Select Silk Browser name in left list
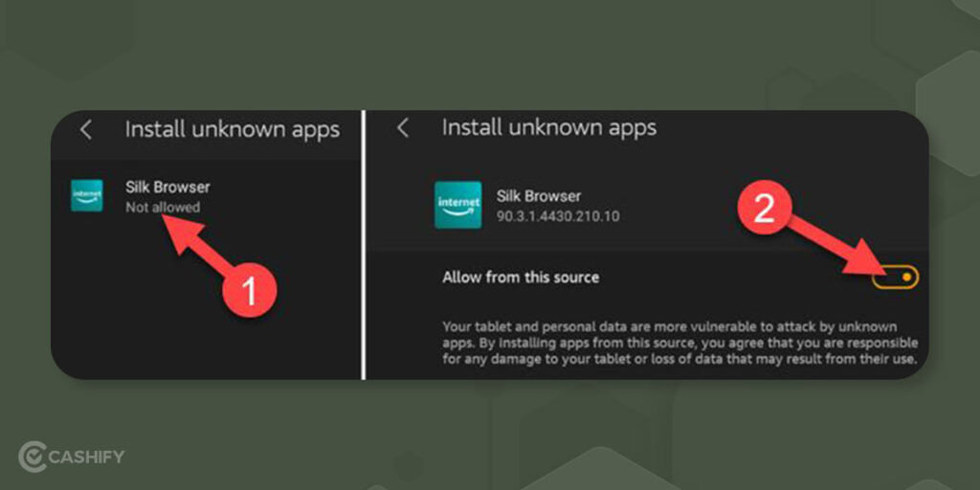 point(167,187)
